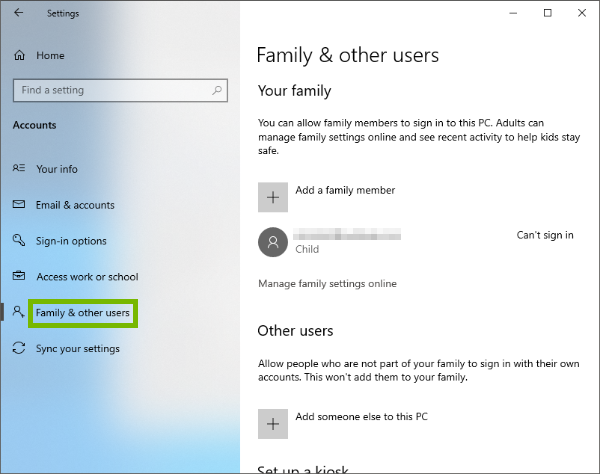
Task: Click the Can't sign in status text
Action: [545, 235]
